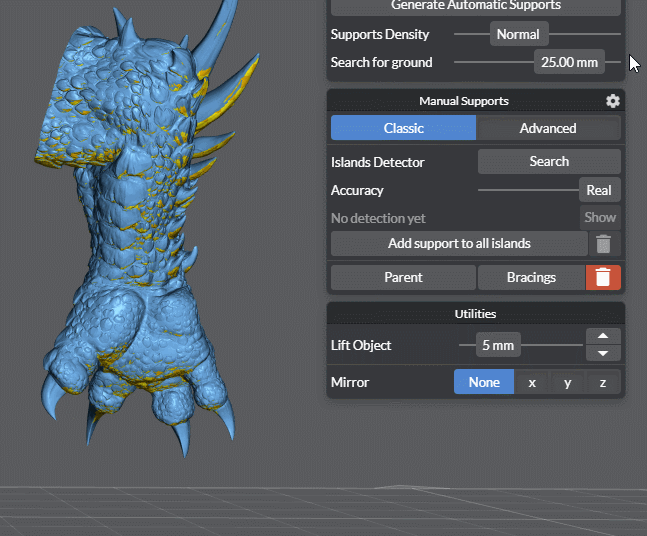
Task: Click the Mirror label
Action: pyautogui.click(x=350, y=383)
